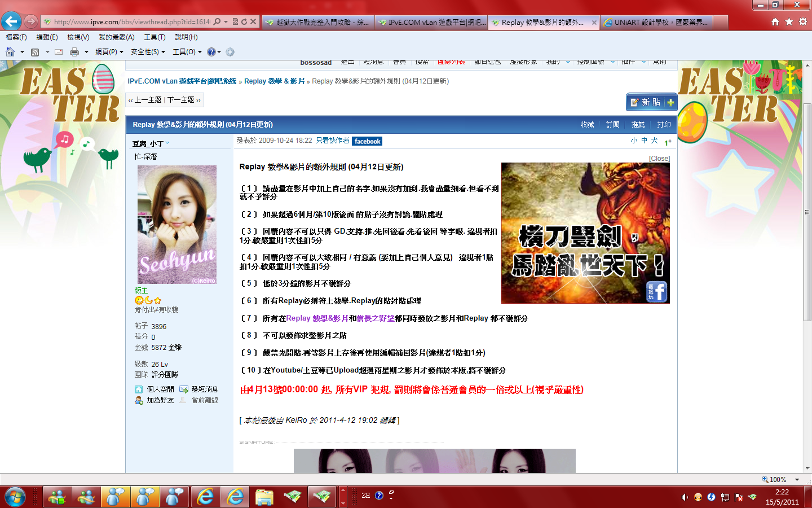812x508 pixels.
Task: Click the browser Back arrow button
Action: 11,21
